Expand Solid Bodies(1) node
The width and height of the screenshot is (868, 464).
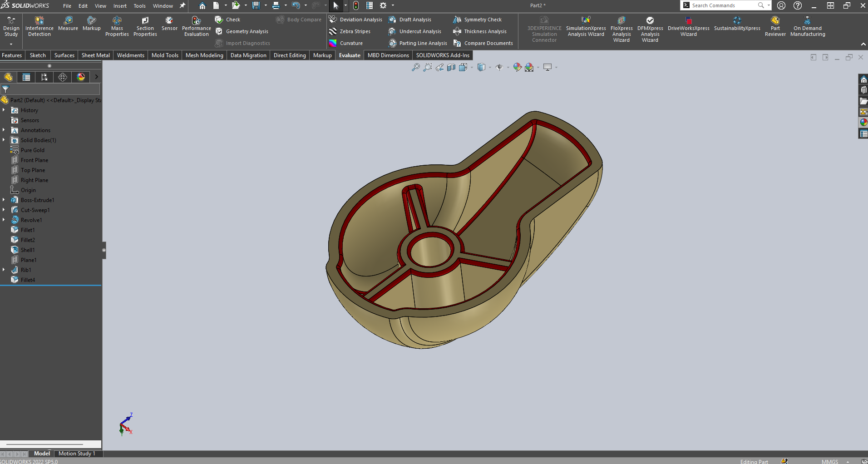(4, 140)
